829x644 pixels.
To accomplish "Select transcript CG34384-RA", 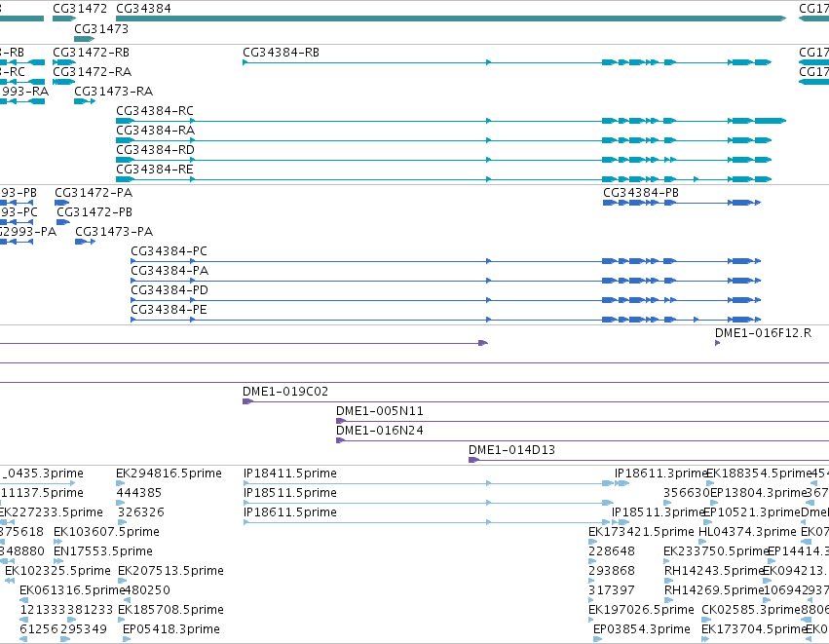I will pos(443,140).
